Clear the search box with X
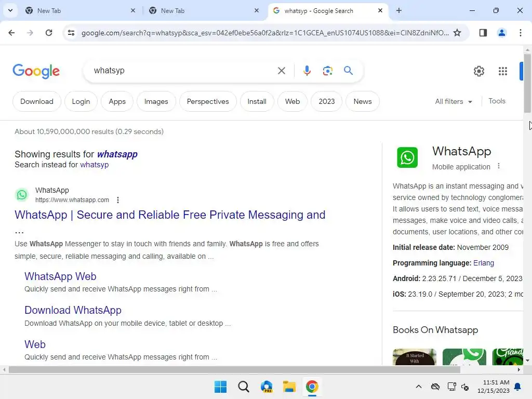 point(282,71)
